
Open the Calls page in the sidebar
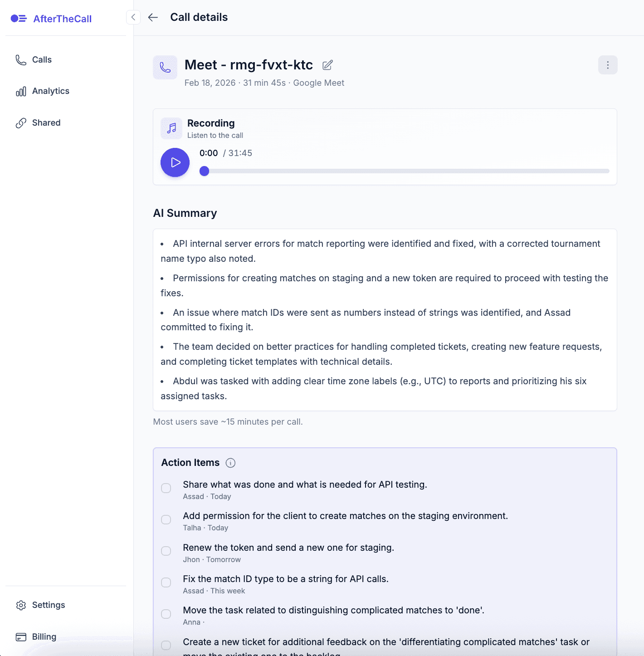click(x=42, y=60)
